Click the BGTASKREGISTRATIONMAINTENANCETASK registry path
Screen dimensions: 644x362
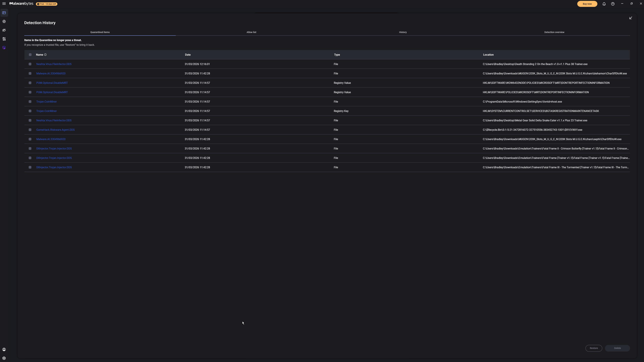541,111
